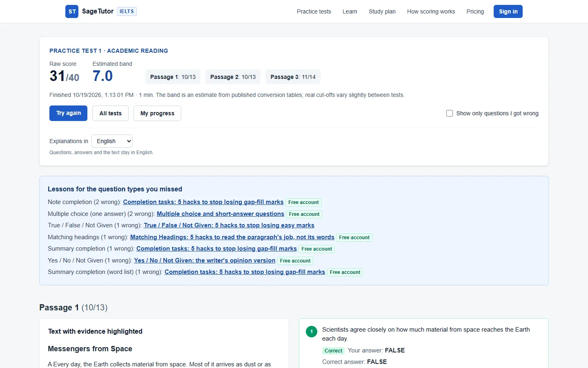Click the Passage 1 (10/13) heading
Viewport: 588px width, 368px height.
pyautogui.click(x=73, y=307)
